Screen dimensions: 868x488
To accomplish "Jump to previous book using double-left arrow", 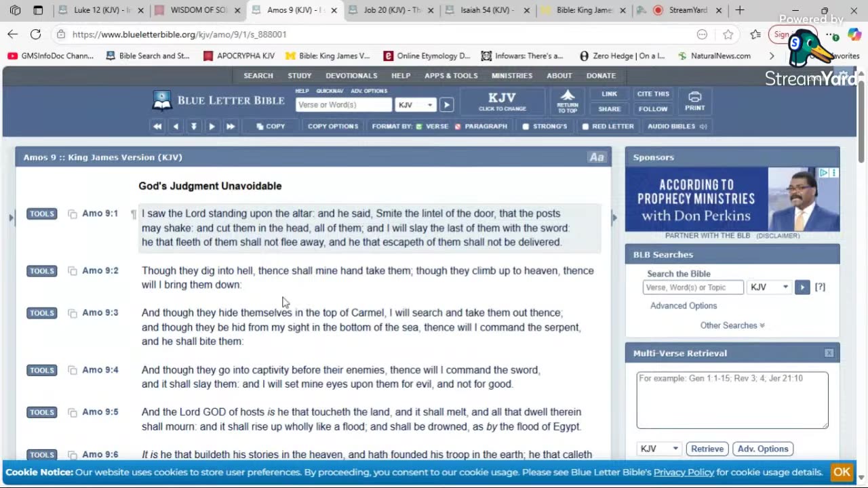I will (x=157, y=126).
